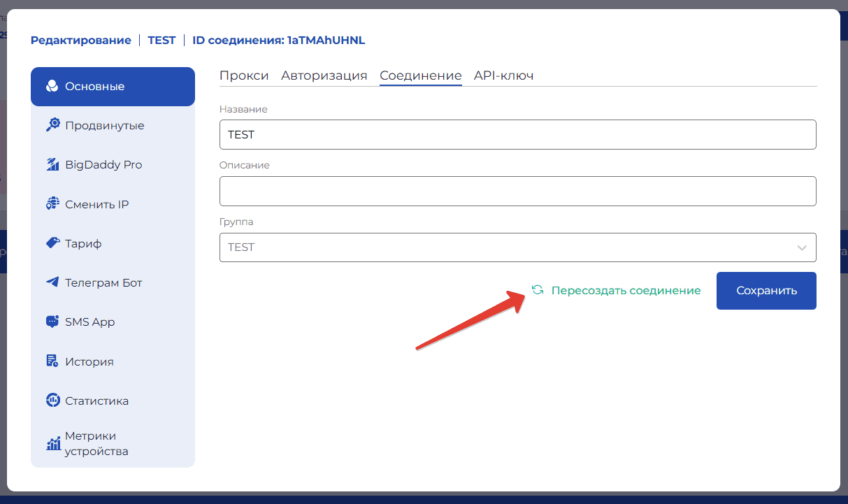
Task: Select the Соединение tab
Action: [x=421, y=75]
